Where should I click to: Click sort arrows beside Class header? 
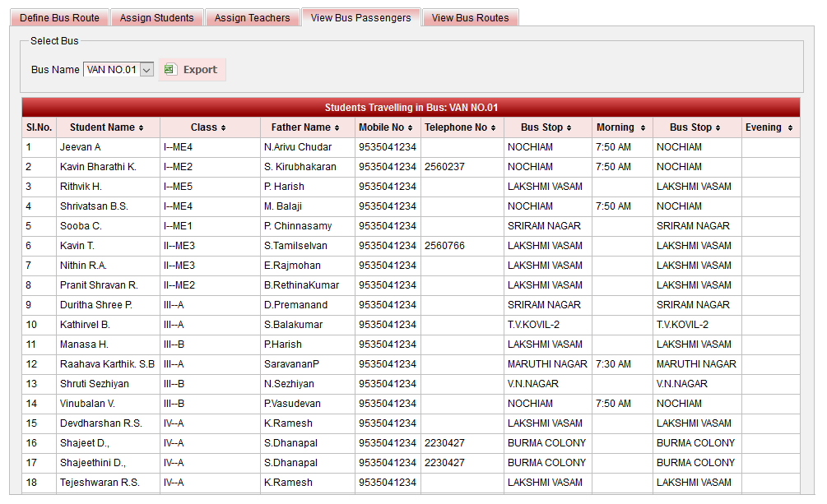pyautogui.click(x=223, y=128)
